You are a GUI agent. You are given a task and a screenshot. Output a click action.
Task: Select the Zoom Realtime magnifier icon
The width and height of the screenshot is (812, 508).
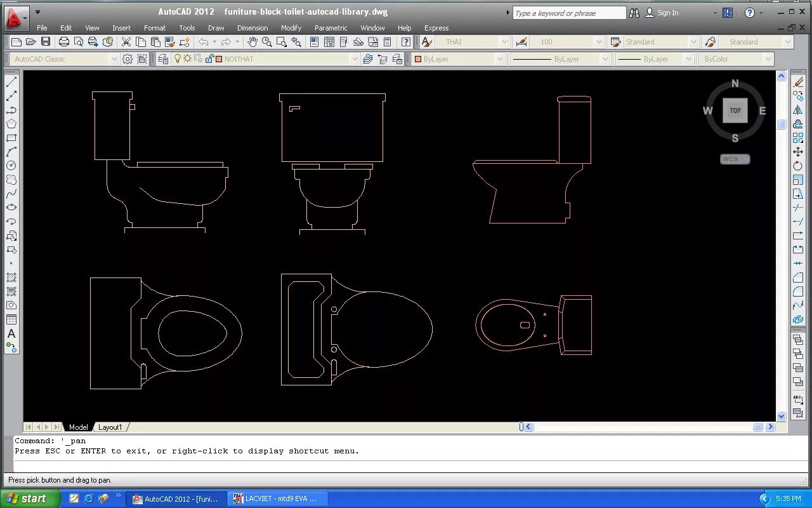point(267,42)
